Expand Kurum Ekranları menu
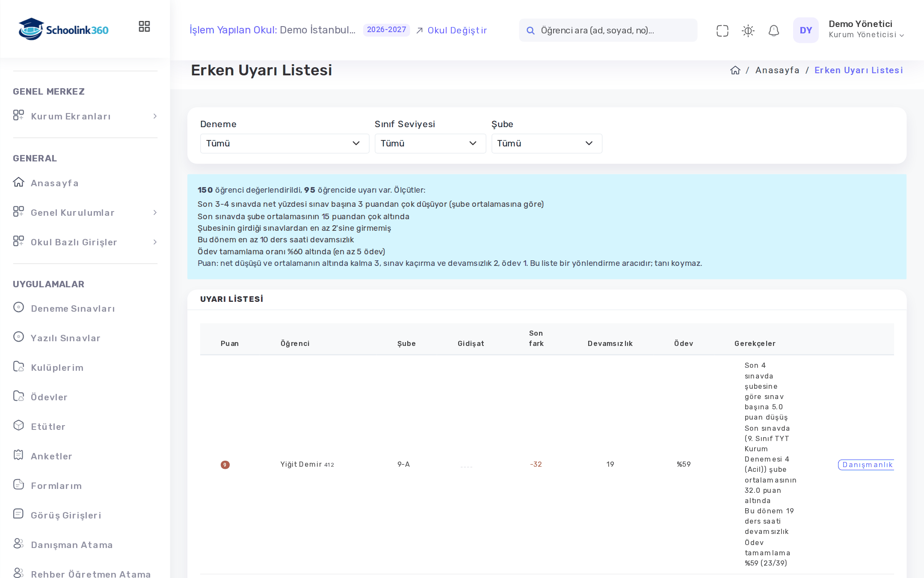The width and height of the screenshot is (924, 578). (85, 116)
